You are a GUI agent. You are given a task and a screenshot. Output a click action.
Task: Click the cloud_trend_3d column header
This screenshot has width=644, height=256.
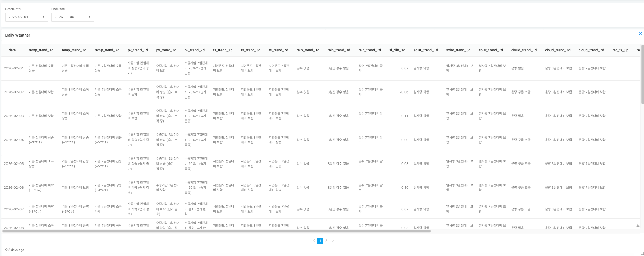(x=558, y=50)
